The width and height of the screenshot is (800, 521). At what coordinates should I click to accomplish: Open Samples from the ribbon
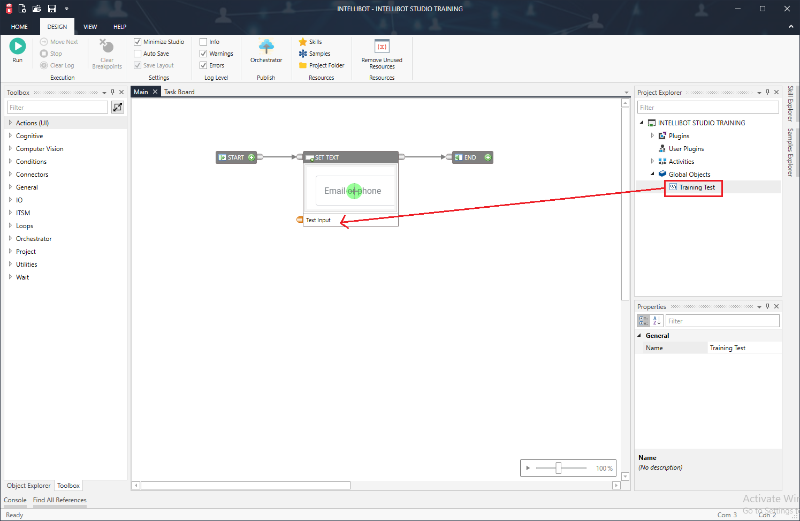click(x=314, y=53)
